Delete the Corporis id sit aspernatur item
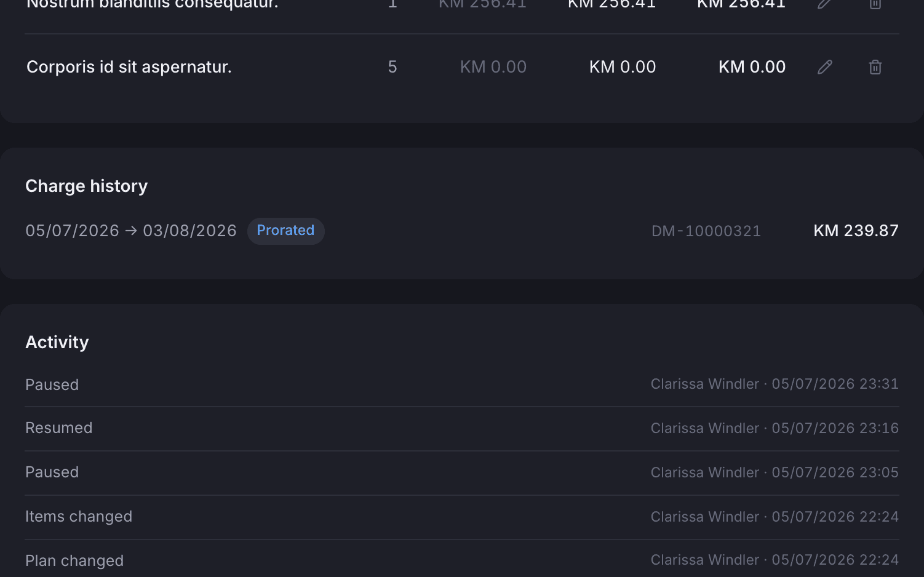This screenshot has width=924, height=577. coord(875,67)
